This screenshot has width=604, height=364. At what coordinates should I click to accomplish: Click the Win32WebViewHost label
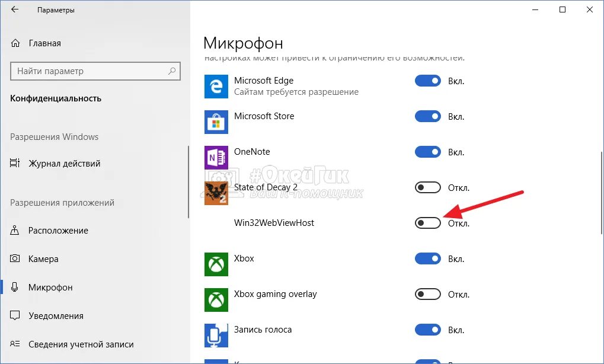[274, 223]
